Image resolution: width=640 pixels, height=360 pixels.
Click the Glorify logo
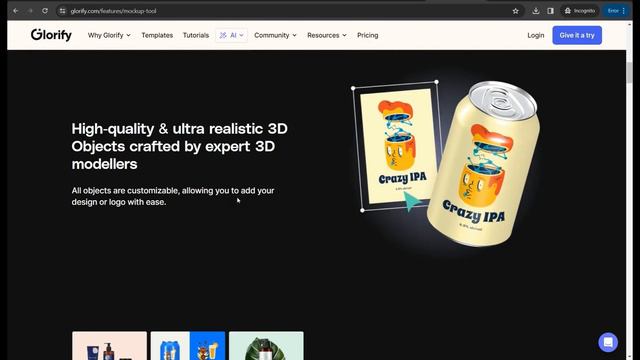click(51, 35)
